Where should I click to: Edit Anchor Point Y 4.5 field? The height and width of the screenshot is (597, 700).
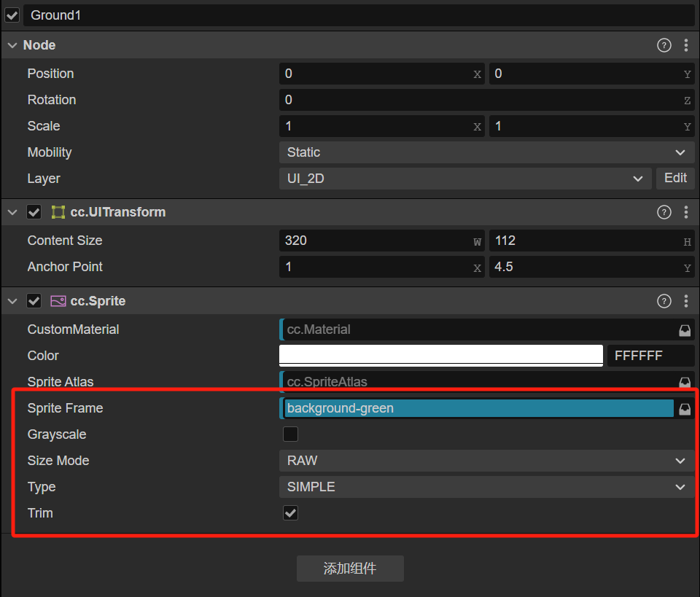591,267
